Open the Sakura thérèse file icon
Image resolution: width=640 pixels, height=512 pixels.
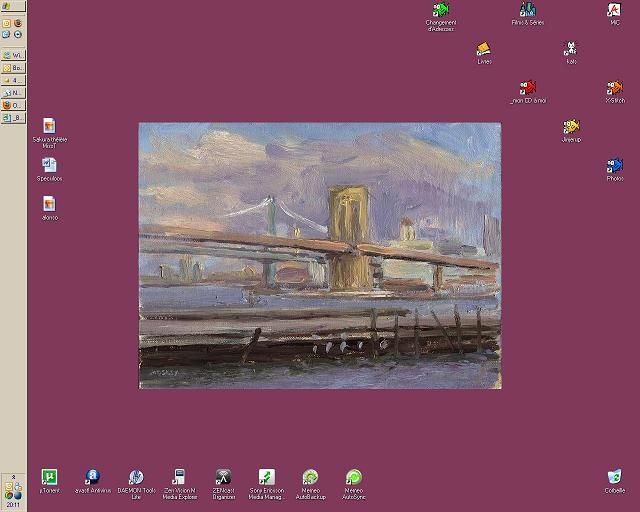click(49, 134)
